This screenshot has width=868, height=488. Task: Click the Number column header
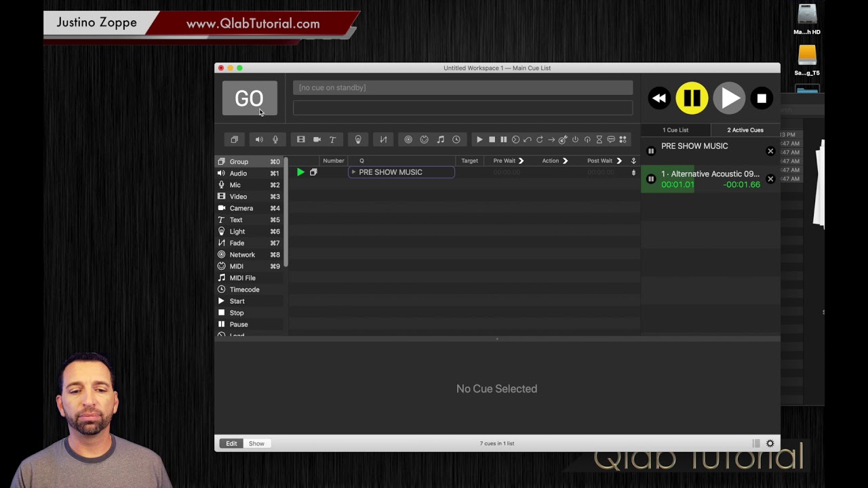[x=333, y=161]
